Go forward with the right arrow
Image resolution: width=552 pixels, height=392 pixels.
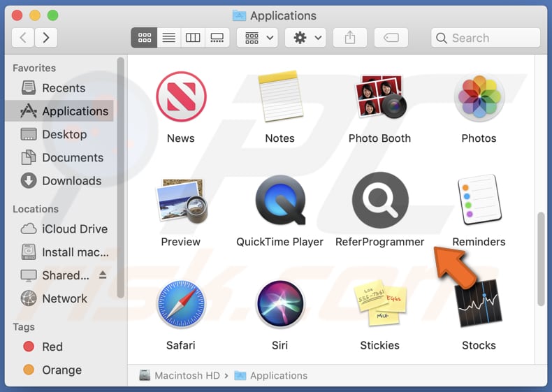[x=45, y=38]
